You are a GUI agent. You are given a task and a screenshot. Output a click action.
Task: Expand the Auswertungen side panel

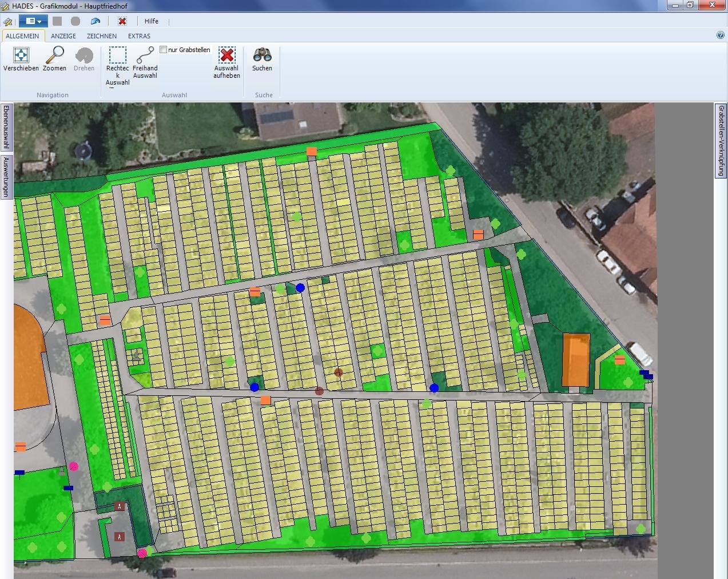click(6, 177)
